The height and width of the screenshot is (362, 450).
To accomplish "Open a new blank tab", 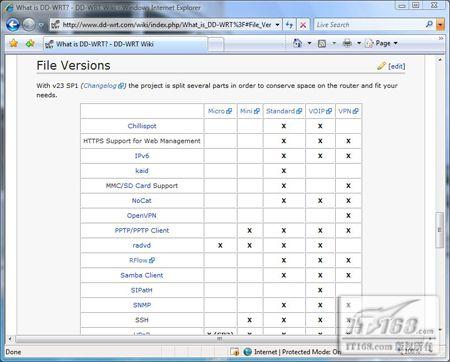I will coord(216,44).
